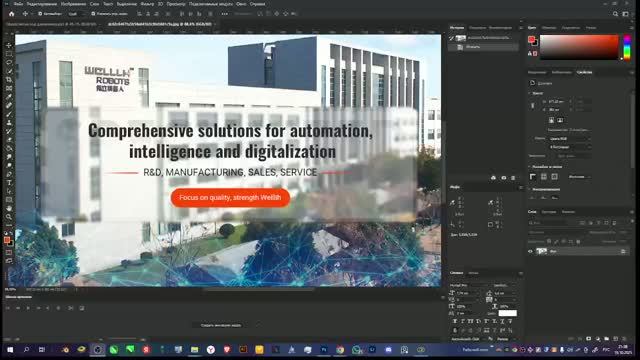Select the Clone Stamp tool
Viewport: 640px width, 360px height.
click(x=9, y=122)
